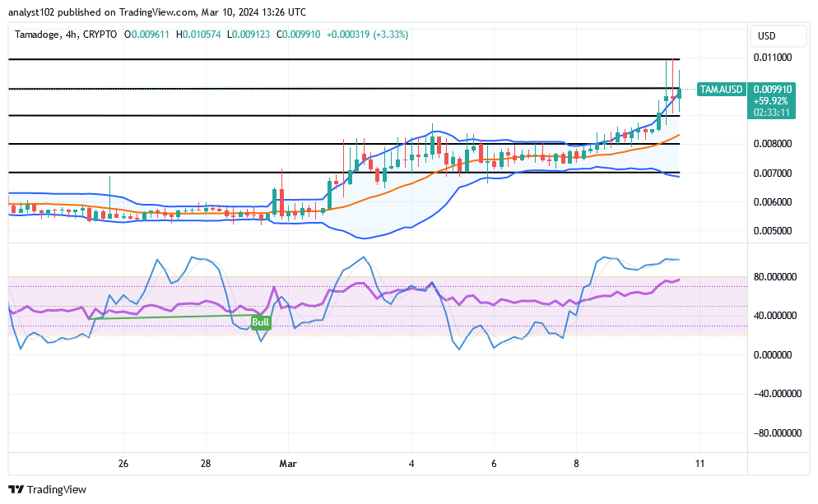
Task: Click the open value 0.009611
Action: (151, 35)
